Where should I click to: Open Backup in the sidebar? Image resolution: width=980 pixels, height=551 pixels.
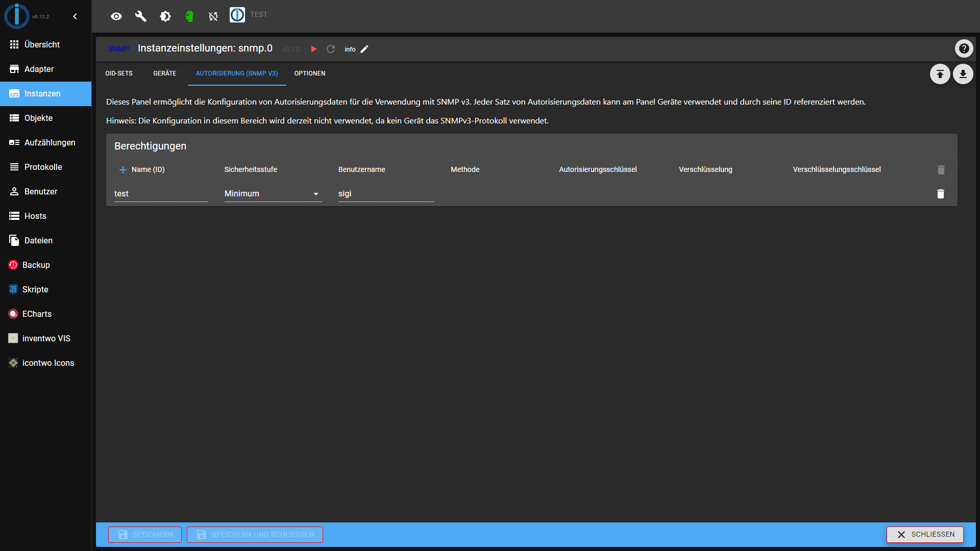pos(45,265)
